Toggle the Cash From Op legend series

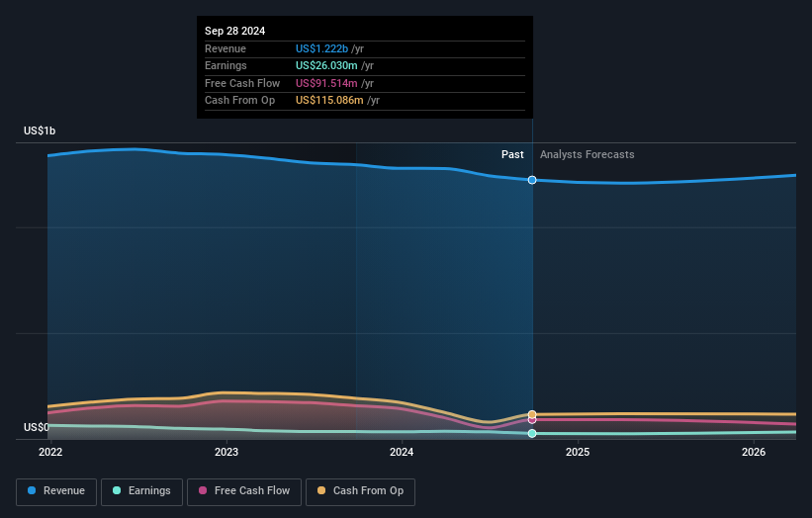click(360, 491)
